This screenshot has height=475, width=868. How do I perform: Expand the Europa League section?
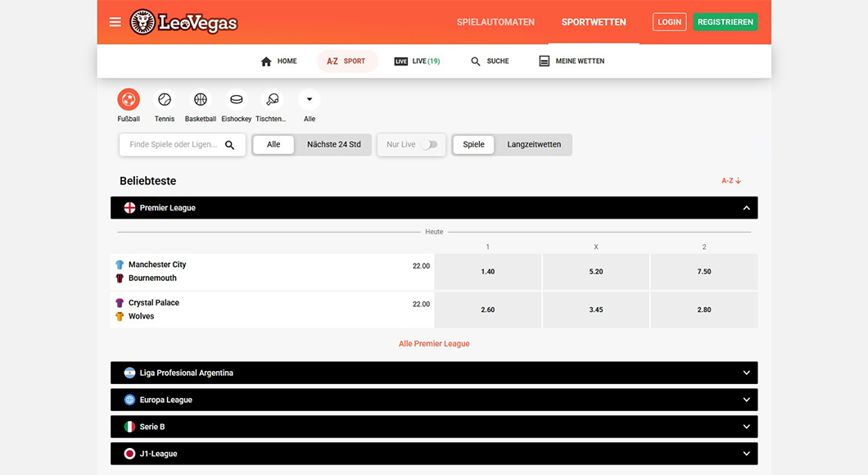coord(746,400)
